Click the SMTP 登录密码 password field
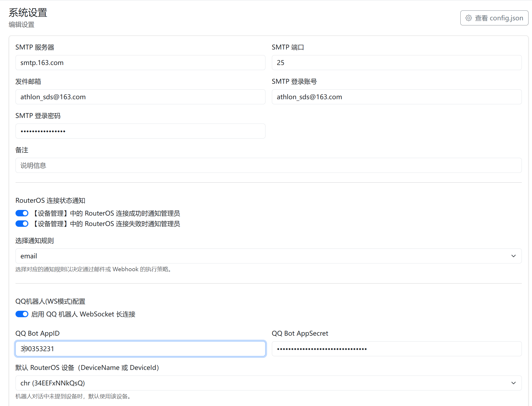This screenshot has height=406, width=532. (x=140, y=131)
